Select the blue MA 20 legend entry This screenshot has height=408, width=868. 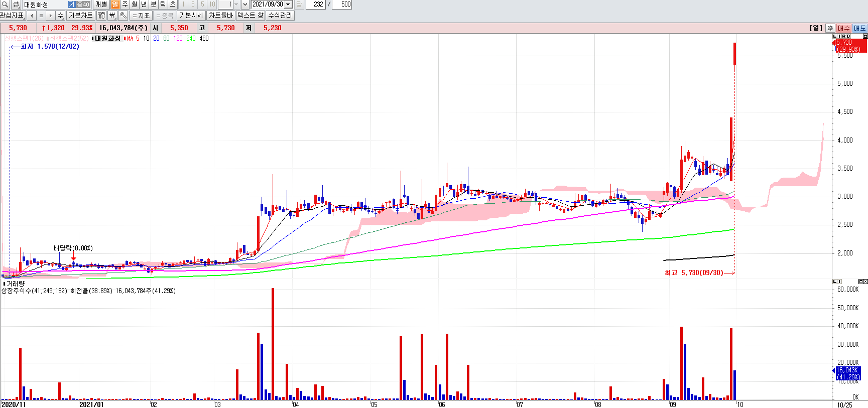[x=156, y=38]
